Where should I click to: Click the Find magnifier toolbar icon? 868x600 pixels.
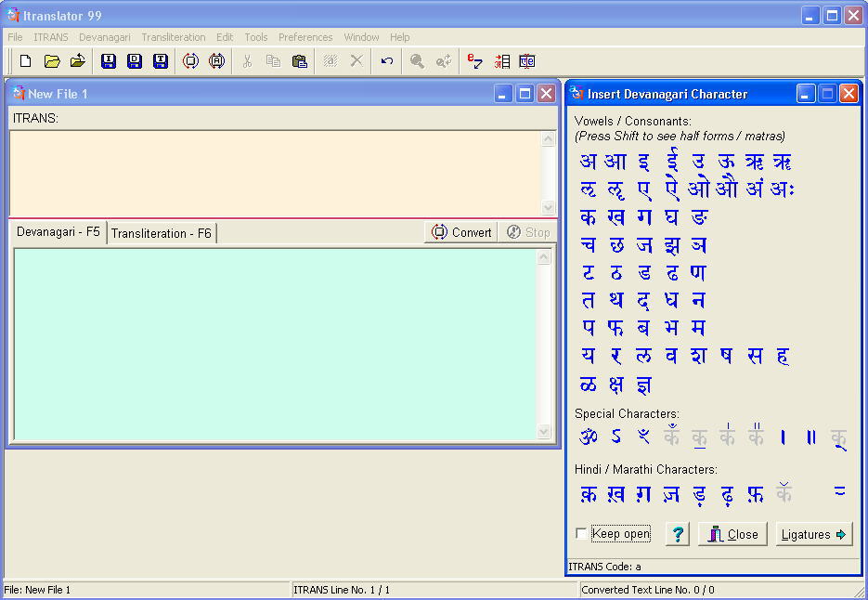pos(417,61)
